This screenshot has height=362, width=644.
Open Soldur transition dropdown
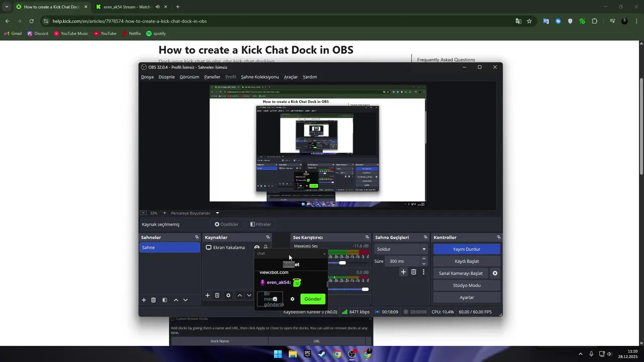401,249
